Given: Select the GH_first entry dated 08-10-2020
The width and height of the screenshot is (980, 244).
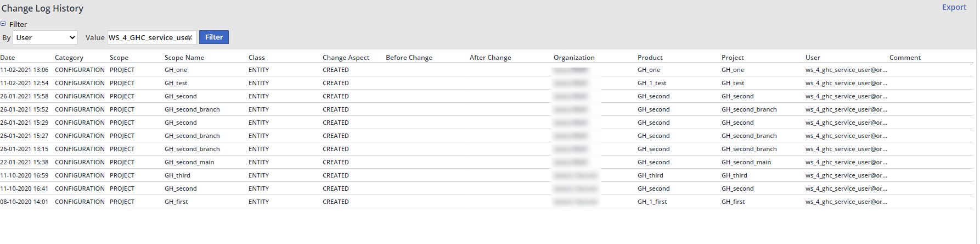Looking at the screenshot, I should coord(176,202).
